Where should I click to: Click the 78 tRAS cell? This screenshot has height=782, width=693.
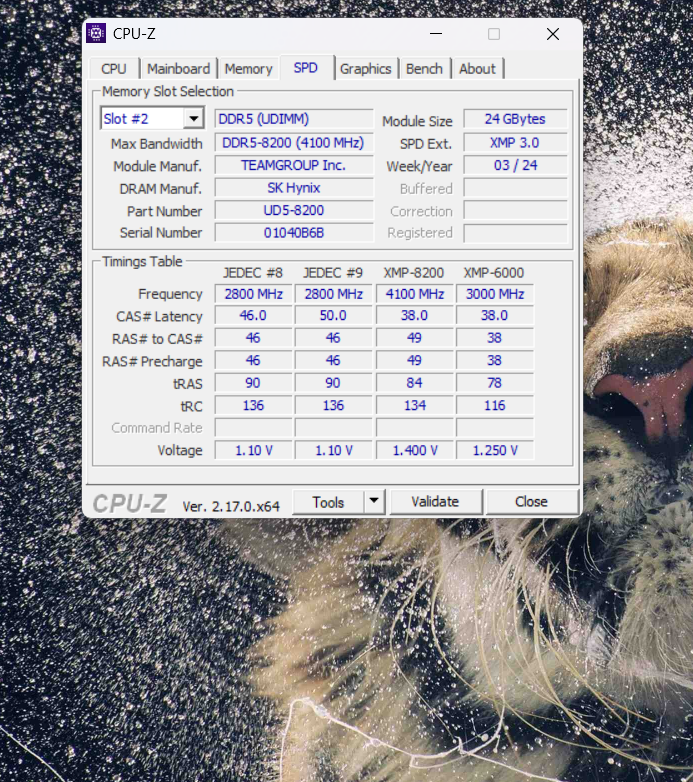[495, 383]
